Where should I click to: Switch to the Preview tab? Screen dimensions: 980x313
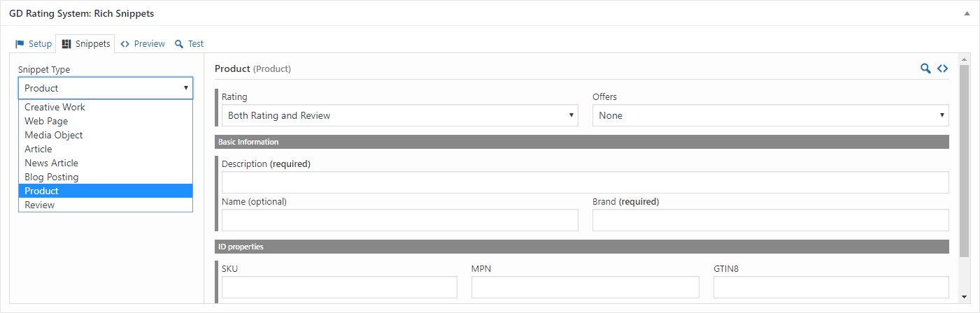click(x=143, y=43)
